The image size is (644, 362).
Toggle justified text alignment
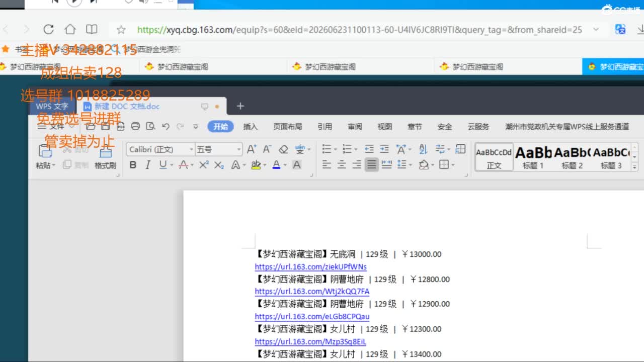coord(372,165)
